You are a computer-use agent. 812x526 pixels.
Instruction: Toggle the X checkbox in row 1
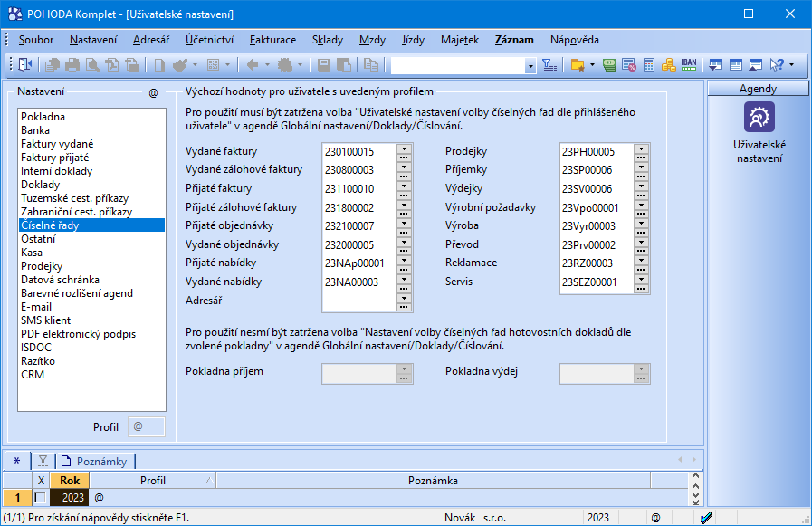click(x=40, y=498)
